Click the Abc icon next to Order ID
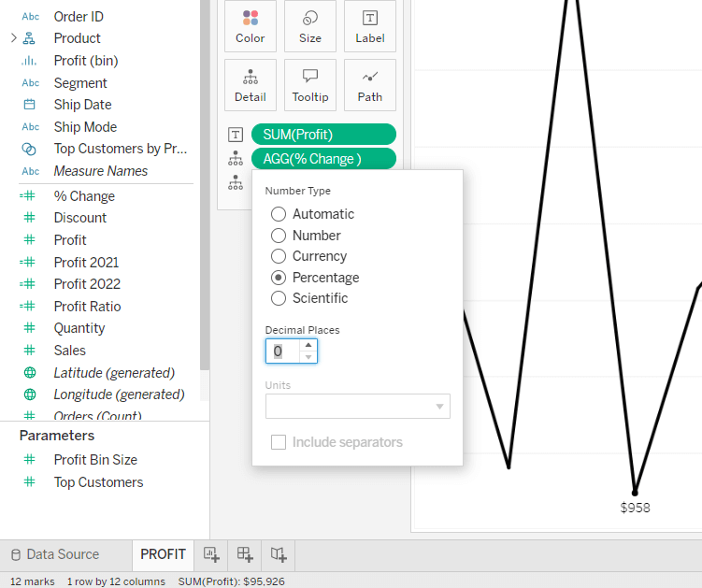This screenshot has width=702, height=588. pos(31,17)
